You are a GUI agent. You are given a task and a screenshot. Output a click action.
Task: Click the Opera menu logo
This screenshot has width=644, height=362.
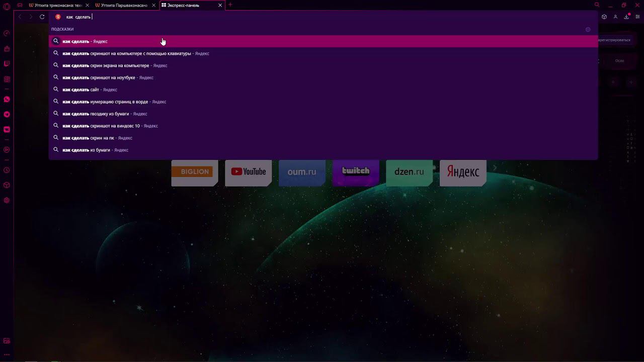click(x=7, y=7)
